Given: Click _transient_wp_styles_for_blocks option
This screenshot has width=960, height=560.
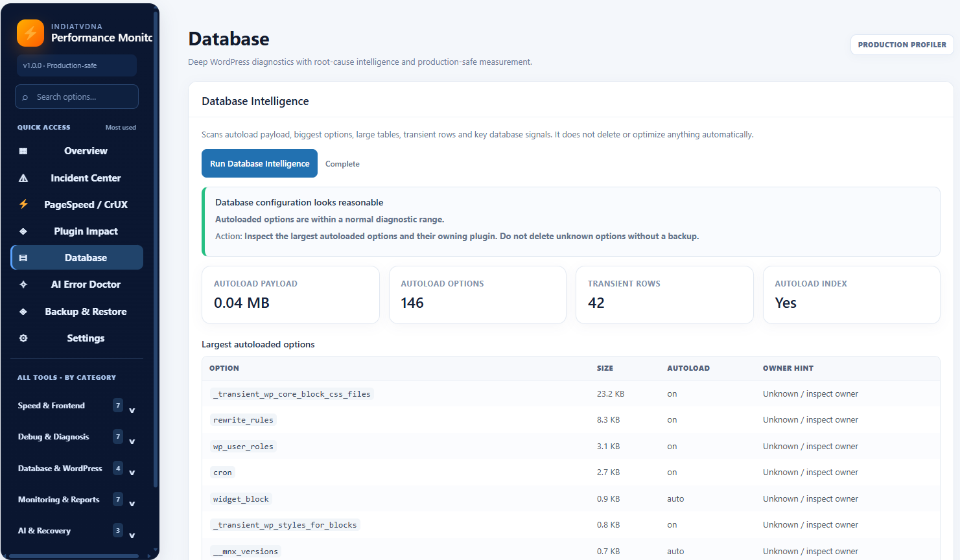Looking at the screenshot, I should [285, 525].
